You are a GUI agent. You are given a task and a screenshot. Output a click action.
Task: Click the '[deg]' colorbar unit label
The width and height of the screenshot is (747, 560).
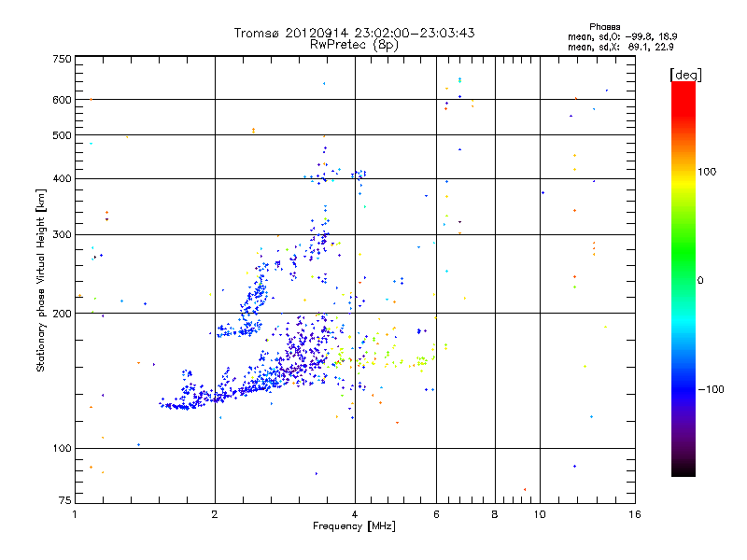(685, 75)
